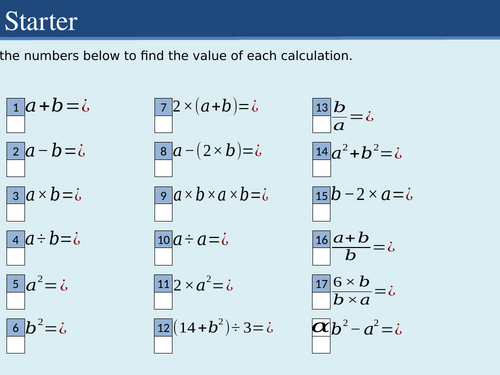Select answer box under question 12

pos(163,345)
